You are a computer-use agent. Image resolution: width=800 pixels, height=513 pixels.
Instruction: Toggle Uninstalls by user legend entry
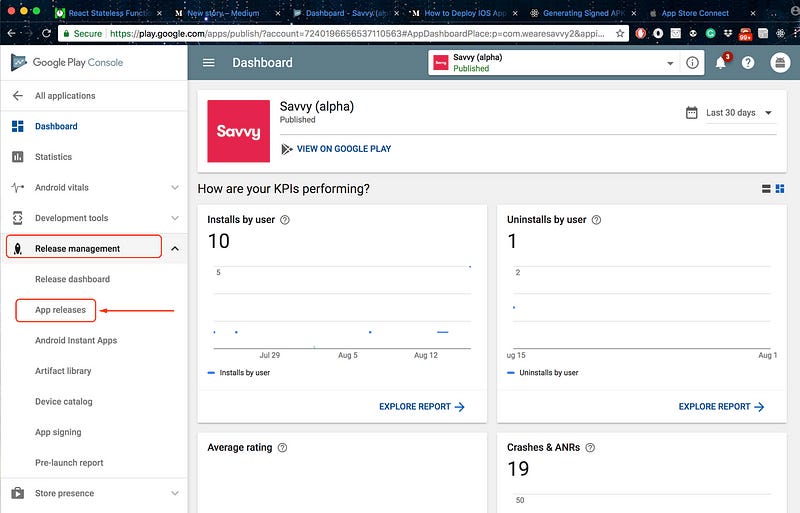(x=543, y=373)
